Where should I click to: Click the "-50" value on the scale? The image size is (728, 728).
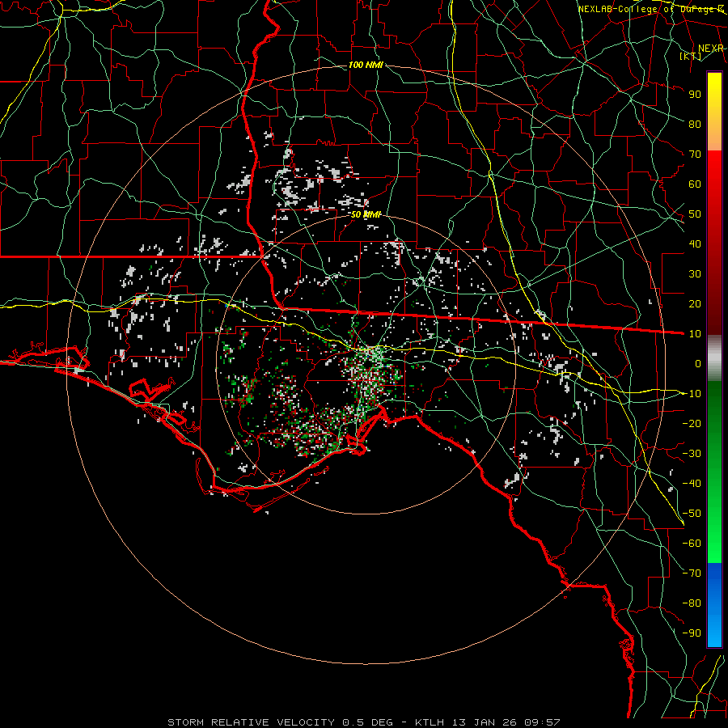click(x=692, y=514)
